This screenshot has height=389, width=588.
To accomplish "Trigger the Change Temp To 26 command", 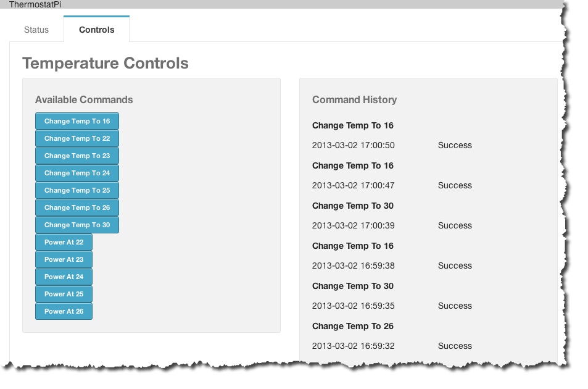I will click(77, 208).
